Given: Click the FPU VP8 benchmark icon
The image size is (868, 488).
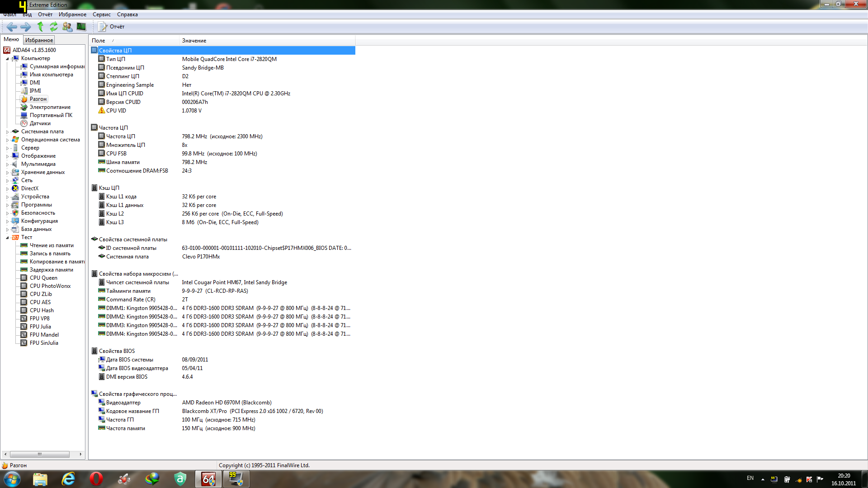Looking at the screenshot, I should 24,319.
